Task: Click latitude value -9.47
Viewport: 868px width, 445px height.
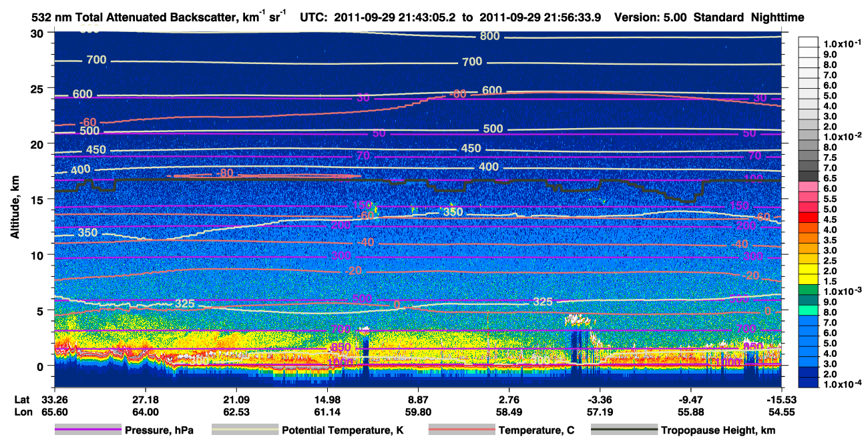Action: point(690,400)
